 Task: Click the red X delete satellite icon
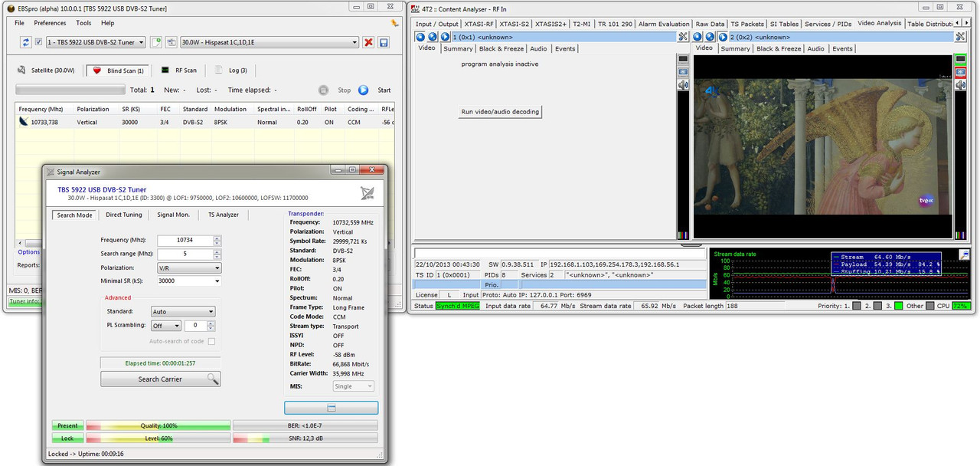point(368,42)
